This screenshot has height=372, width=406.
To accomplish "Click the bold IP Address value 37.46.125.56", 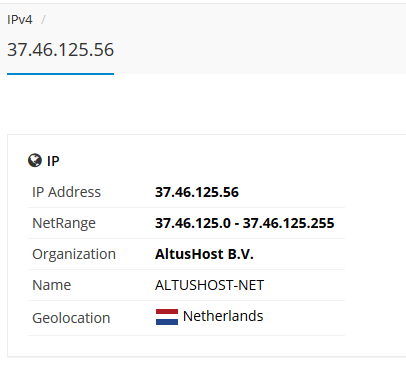I will click(x=197, y=192).
